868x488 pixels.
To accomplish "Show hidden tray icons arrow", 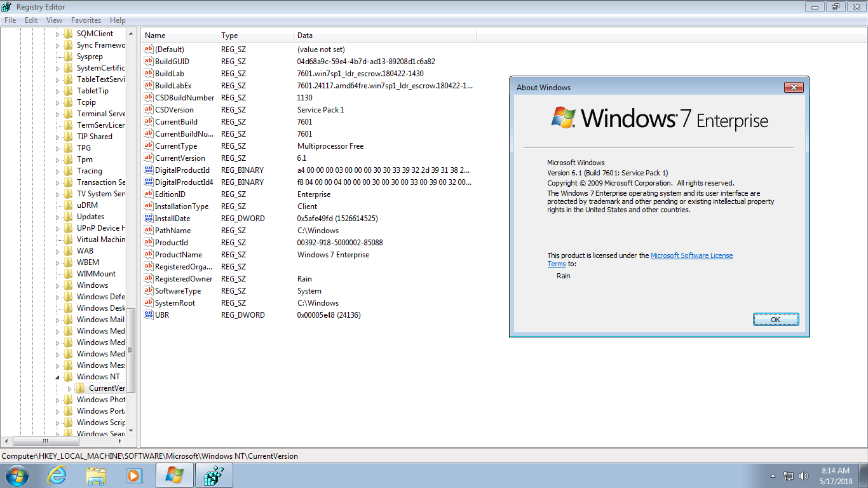I will [773, 475].
